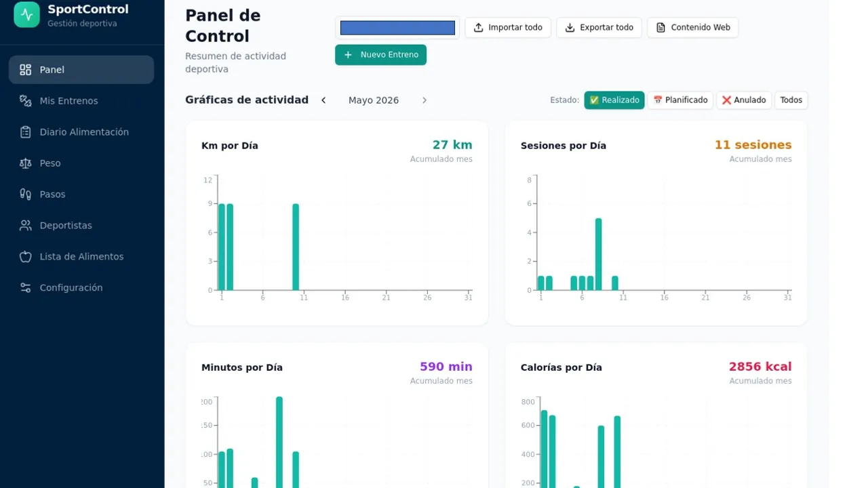Click the Diario Alimentación clipboard icon
868x488 pixels.
tap(26, 132)
